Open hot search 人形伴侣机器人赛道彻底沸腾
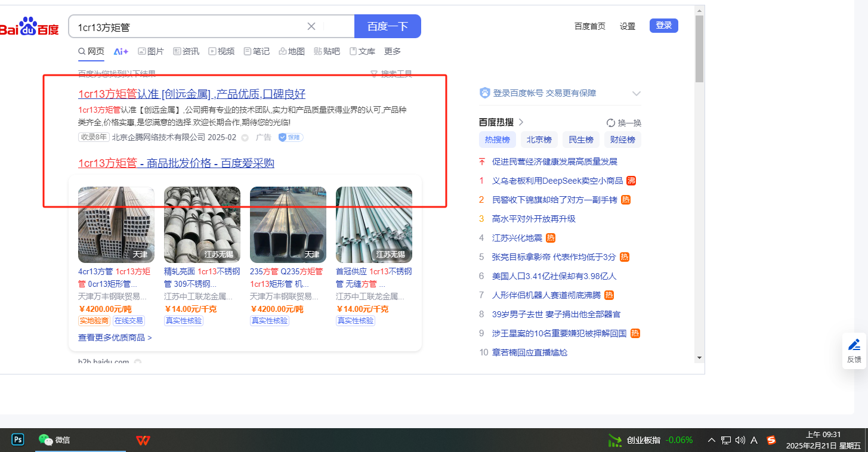The image size is (868, 452). 547,295
